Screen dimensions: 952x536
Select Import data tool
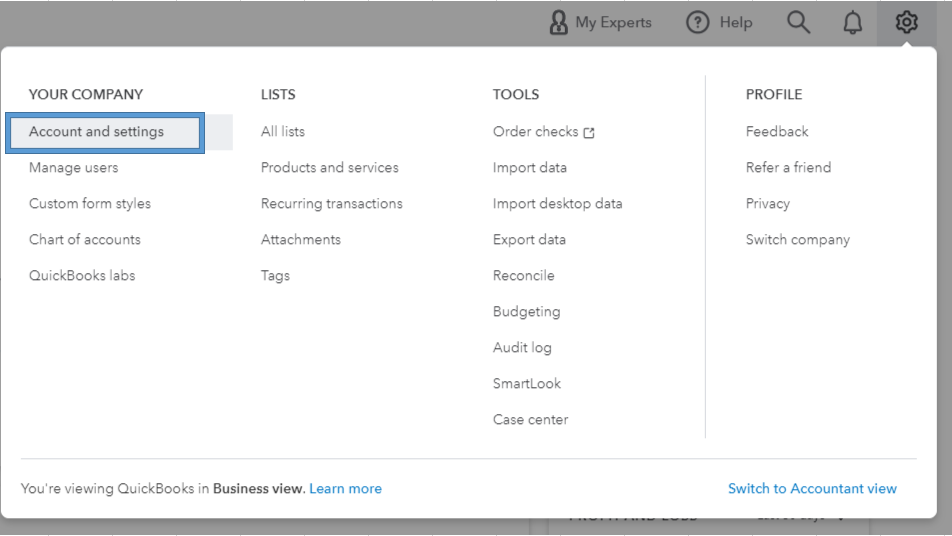[x=529, y=168]
